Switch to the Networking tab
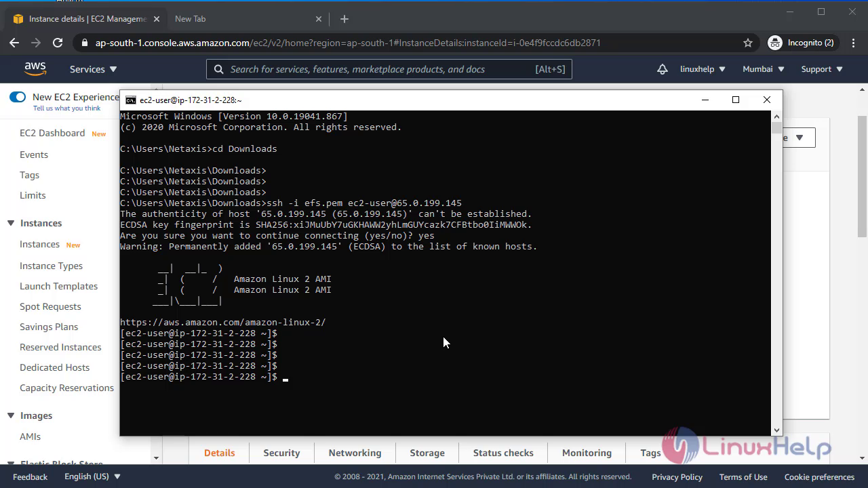The image size is (868, 488). [355, 453]
